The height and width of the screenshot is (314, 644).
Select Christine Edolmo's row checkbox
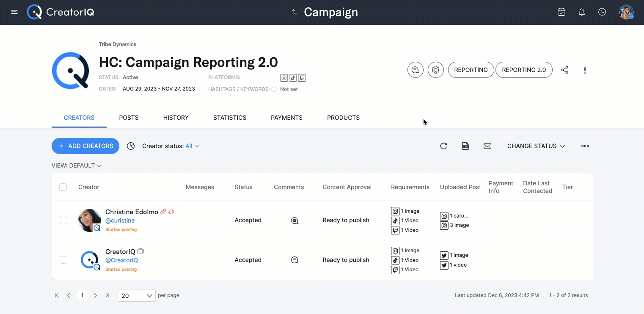pos(63,220)
